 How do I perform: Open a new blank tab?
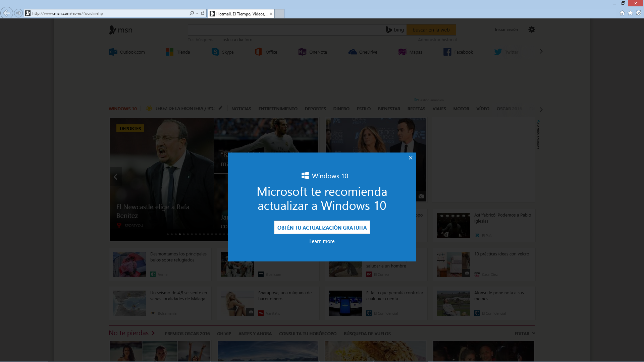279,14
